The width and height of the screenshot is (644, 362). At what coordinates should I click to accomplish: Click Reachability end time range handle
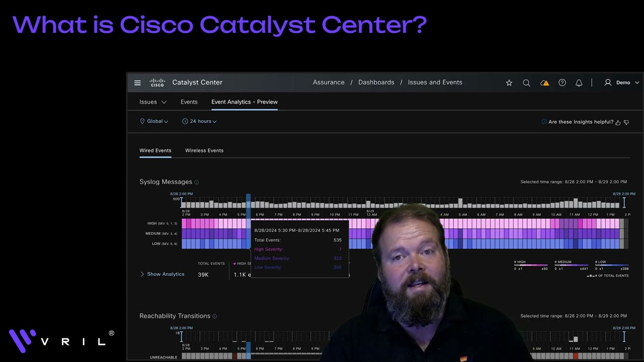(624, 336)
